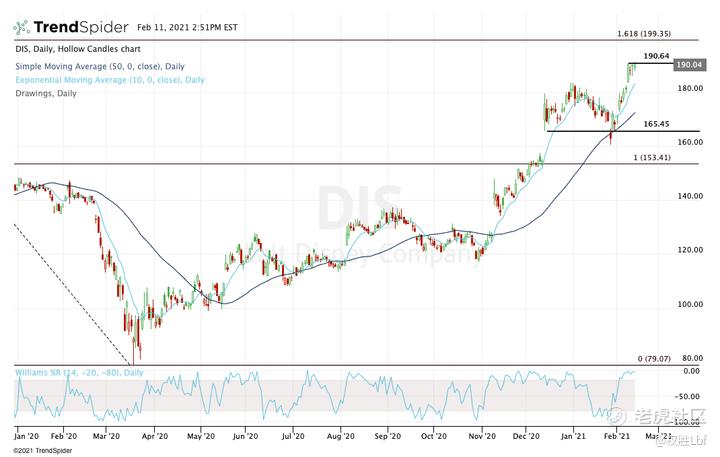This screenshot has height=457, width=720.
Task: Click the Jul '20 date axis label
Action: coord(292,436)
